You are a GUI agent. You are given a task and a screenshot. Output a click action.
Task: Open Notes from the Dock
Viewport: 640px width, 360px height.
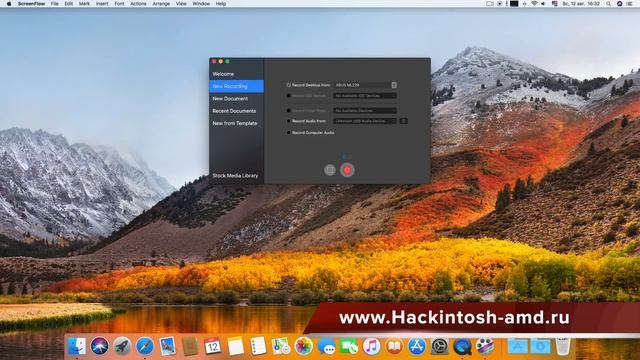236,347
